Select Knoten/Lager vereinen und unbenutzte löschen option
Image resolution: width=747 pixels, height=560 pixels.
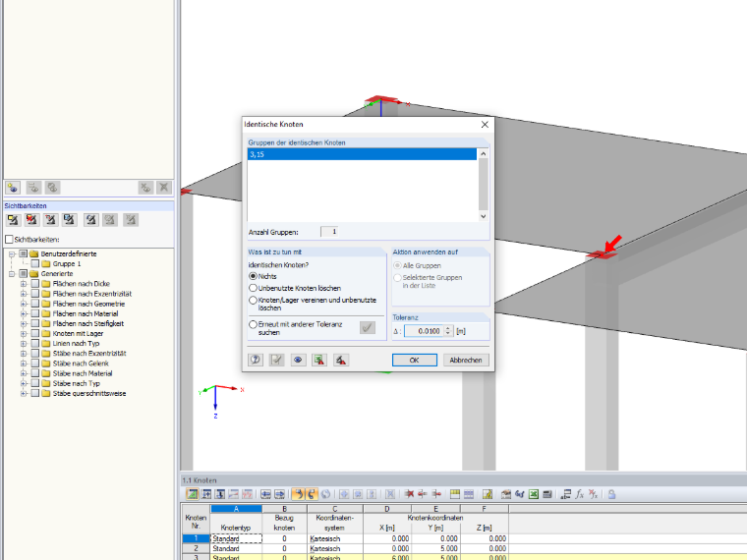click(254, 301)
